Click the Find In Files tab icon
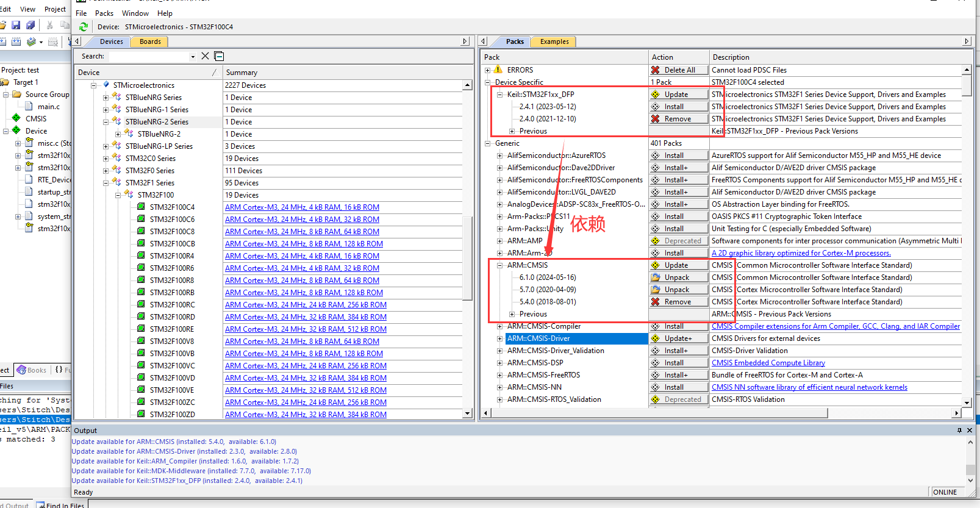The height and width of the screenshot is (508, 980). 40,505
